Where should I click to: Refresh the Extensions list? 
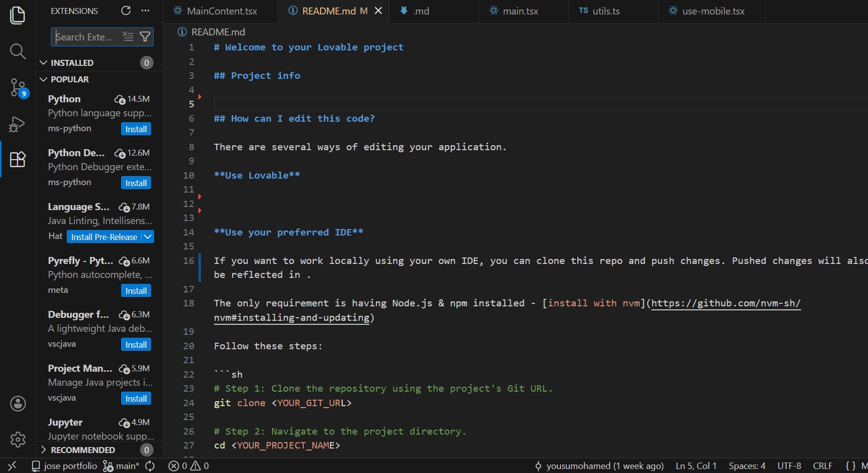pyautogui.click(x=126, y=10)
